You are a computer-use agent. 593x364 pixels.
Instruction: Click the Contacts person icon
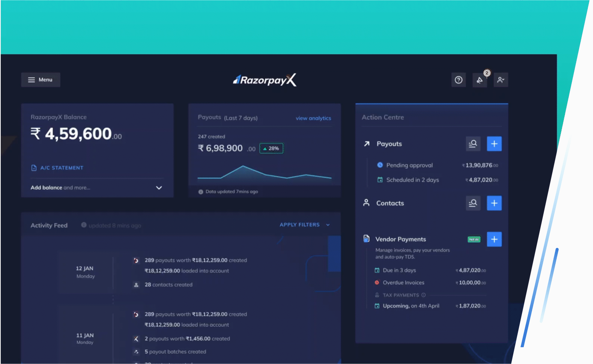point(366,203)
